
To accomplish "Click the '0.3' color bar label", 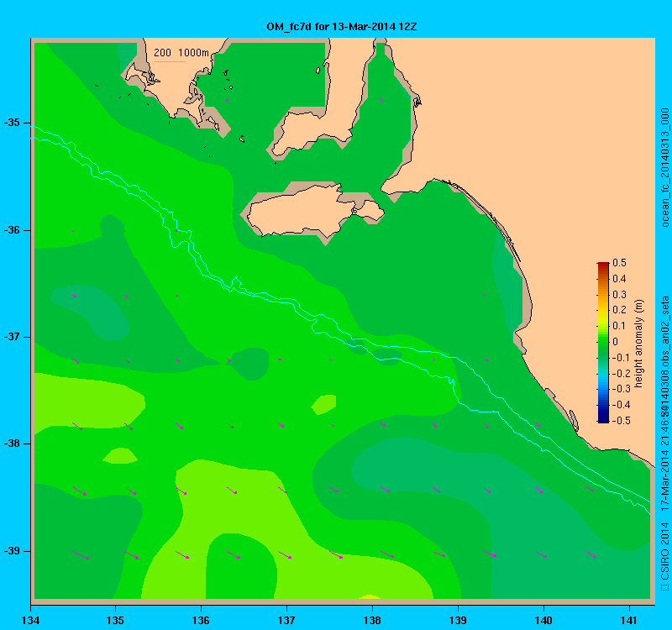I will pyautogui.click(x=619, y=295).
